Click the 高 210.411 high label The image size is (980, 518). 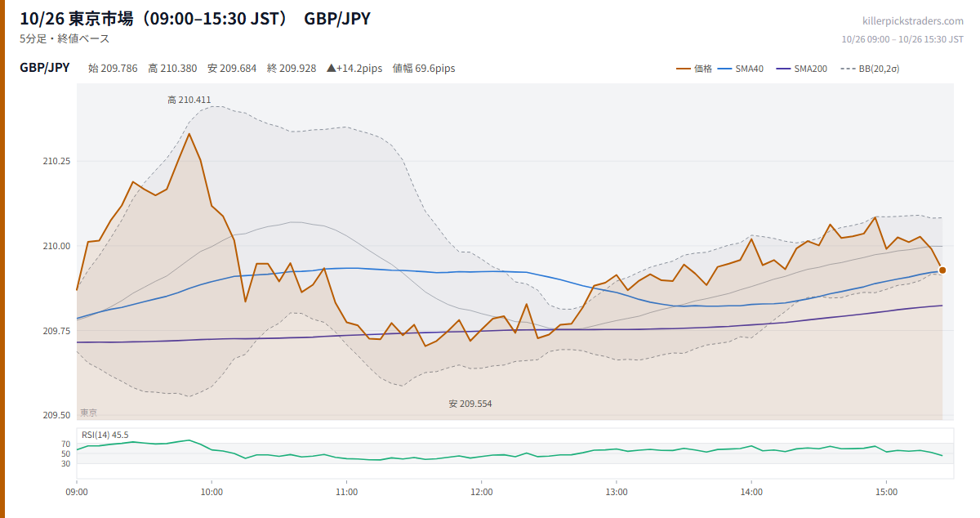click(189, 100)
